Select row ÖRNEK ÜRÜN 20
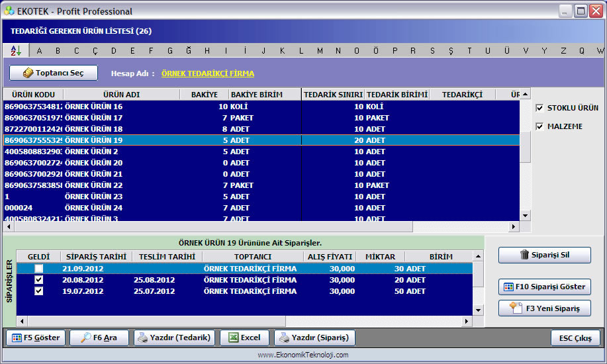The width and height of the screenshot is (607, 364). pyautogui.click(x=261, y=163)
